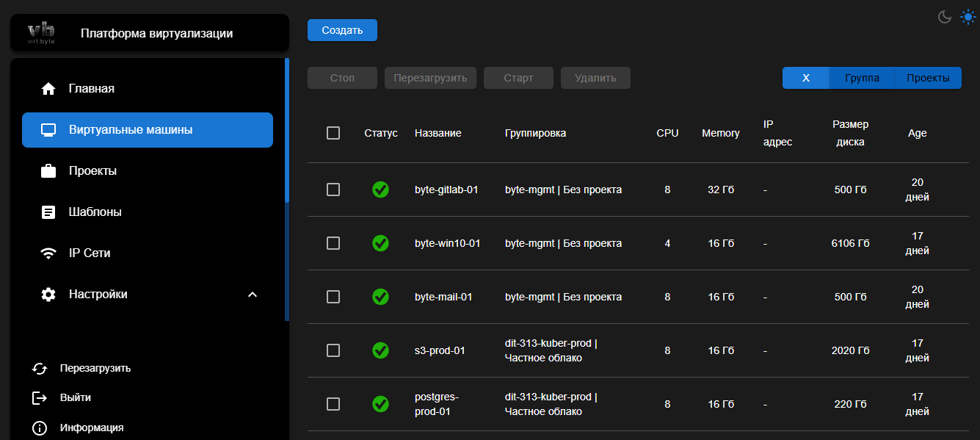Viewport: 980px width, 440px height.
Task: Click the Выйти logout icon
Action: coord(40,398)
